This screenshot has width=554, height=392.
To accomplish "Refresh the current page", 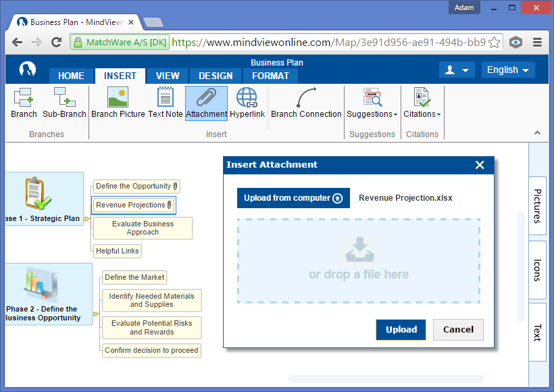I will coord(56,41).
